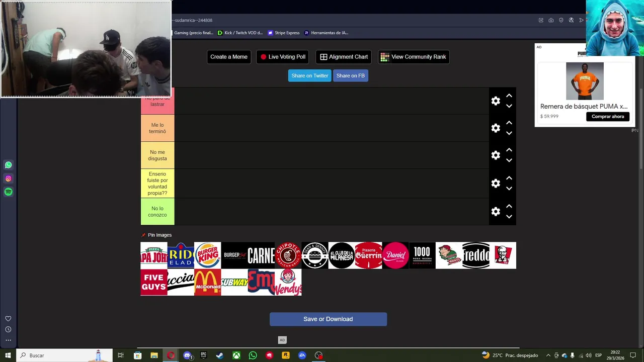The width and height of the screenshot is (644, 362).
Task: Open settings gear for 'No me disgusta' row
Action: coord(496,155)
